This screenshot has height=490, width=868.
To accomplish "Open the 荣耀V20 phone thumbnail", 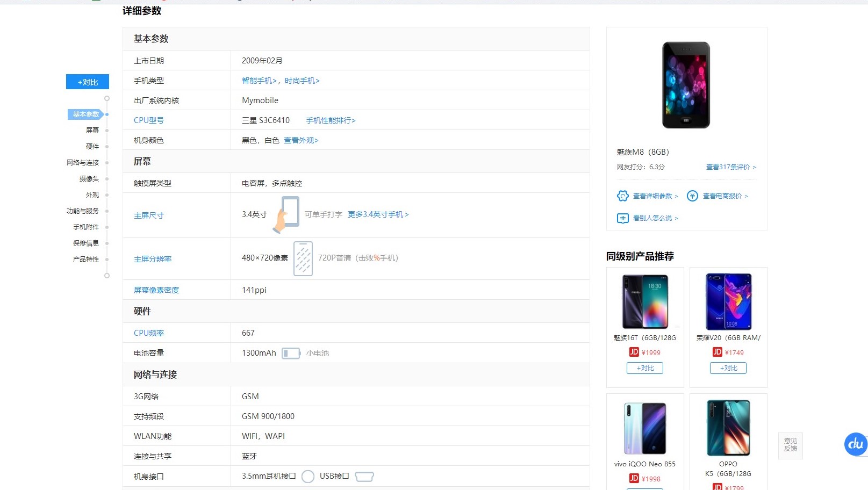I will [x=728, y=301].
